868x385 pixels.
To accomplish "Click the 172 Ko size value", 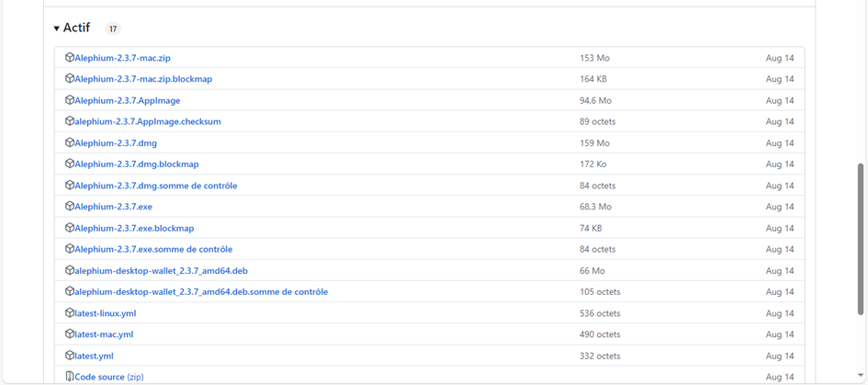I will click(x=593, y=164).
